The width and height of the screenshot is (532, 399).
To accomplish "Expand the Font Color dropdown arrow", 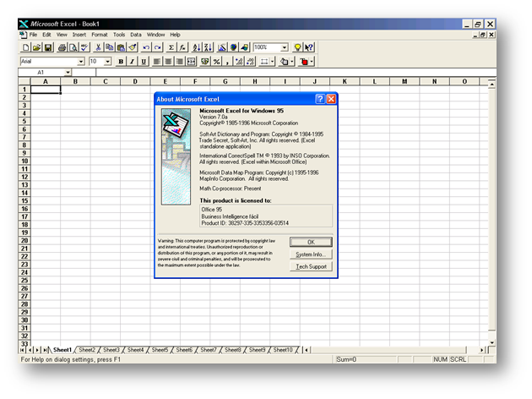I will pyautogui.click(x=312, y=62).
